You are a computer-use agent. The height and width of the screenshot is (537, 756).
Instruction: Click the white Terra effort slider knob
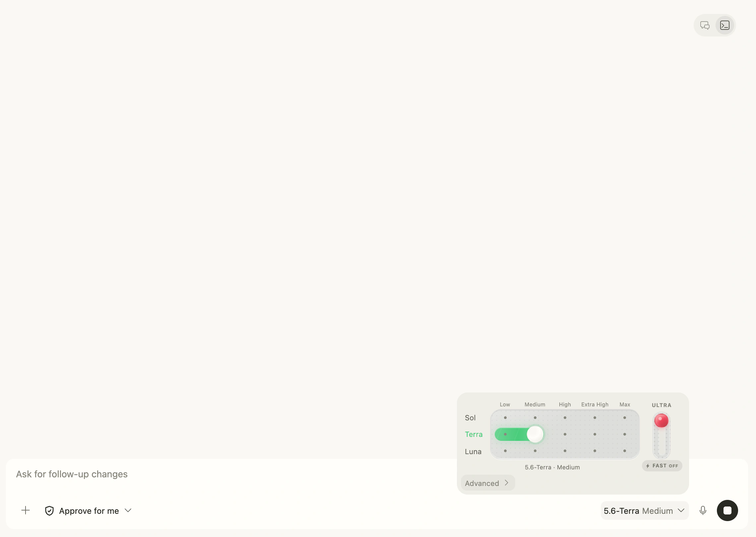pyautogui.click(x=535, y=434)
